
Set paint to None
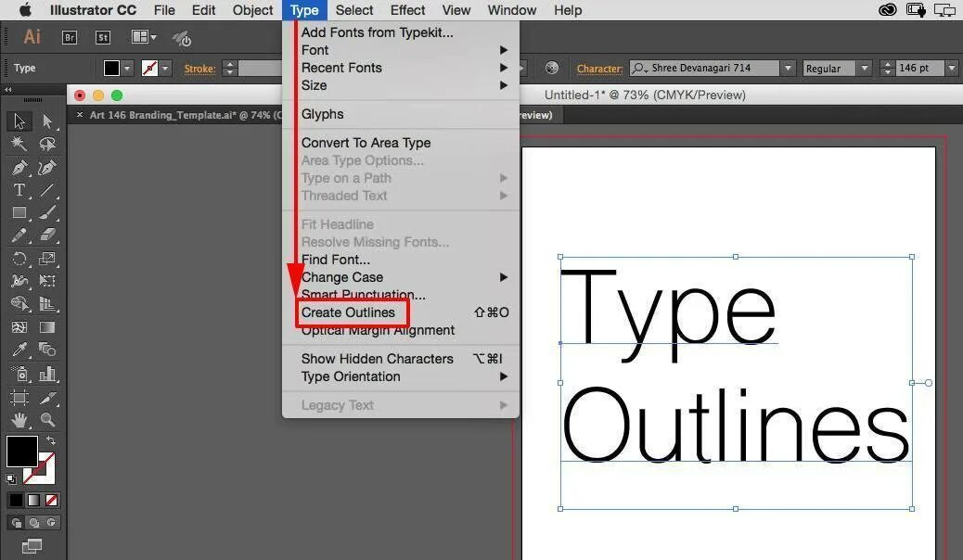pos(52,501)
